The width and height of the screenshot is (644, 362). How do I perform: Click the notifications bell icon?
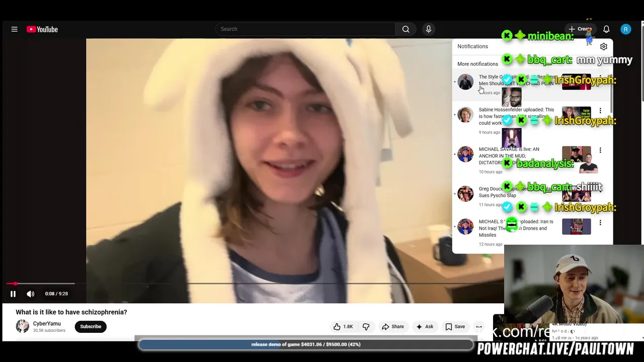[606, 29]
